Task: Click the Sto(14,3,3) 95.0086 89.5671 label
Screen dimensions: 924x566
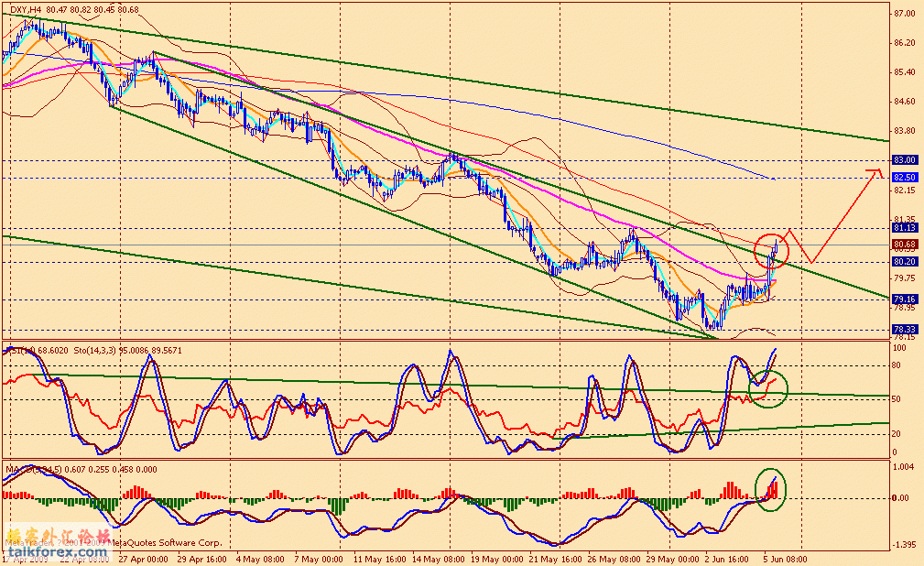Action: tap(128, 351)
